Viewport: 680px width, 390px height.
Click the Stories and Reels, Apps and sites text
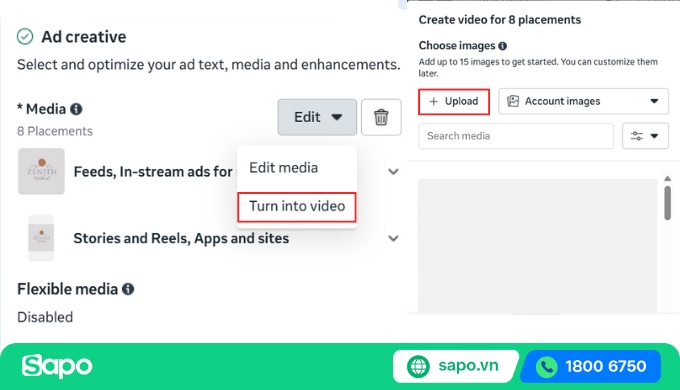point(181,238)
